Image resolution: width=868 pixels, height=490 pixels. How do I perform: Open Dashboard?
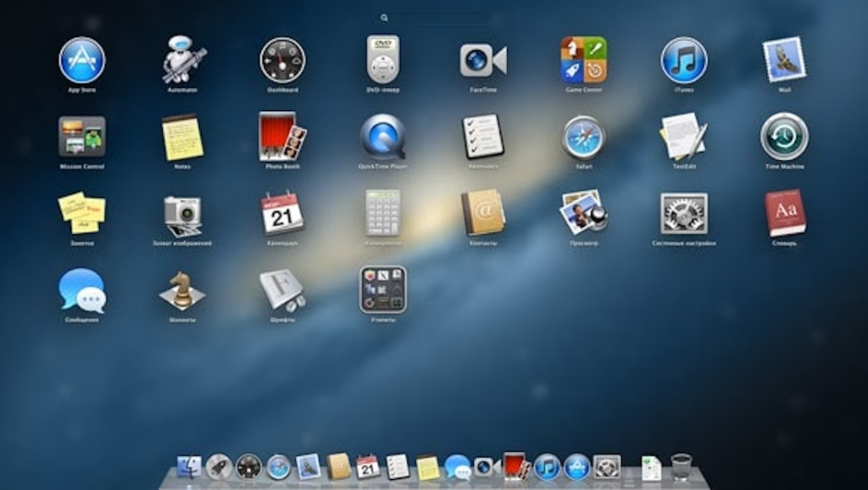(281, 61)
